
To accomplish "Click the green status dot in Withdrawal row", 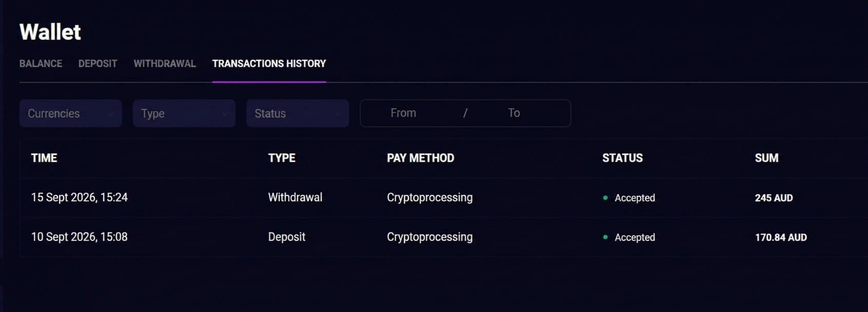I will 606,198.
